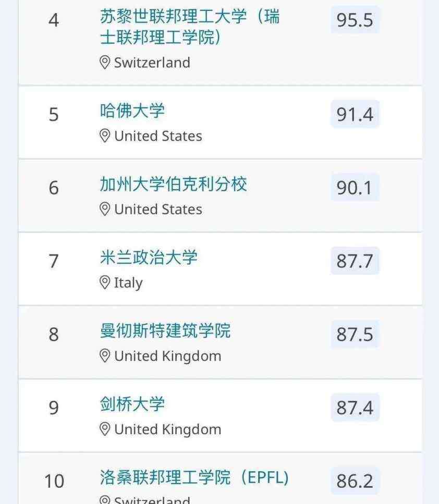
Task: Open 苏黎世联邦理工大学 university link
Action: click(190, 27)
